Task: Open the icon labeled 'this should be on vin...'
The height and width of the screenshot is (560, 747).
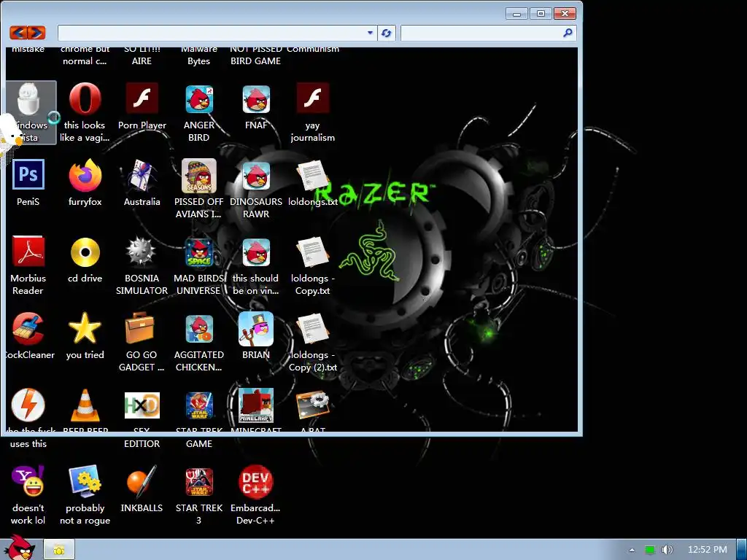Action: (x=256, y=252)
